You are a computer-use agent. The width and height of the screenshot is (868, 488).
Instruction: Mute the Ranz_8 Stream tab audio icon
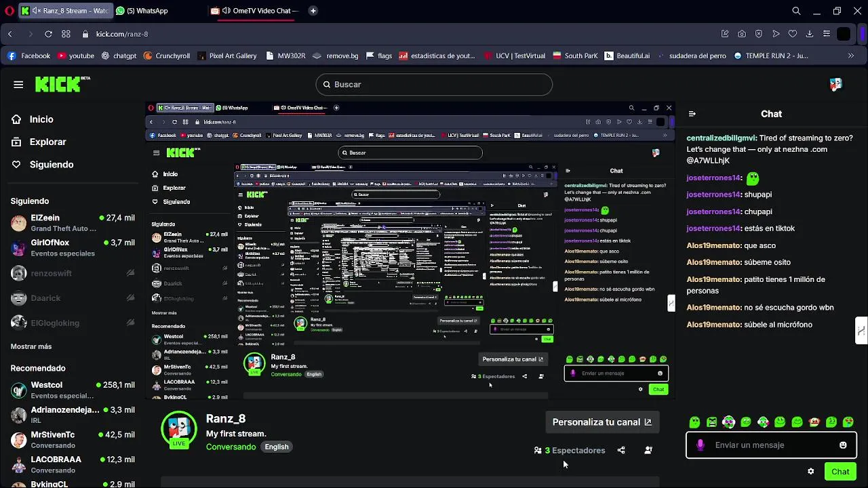pyautogui.click(x=35, y=11)
